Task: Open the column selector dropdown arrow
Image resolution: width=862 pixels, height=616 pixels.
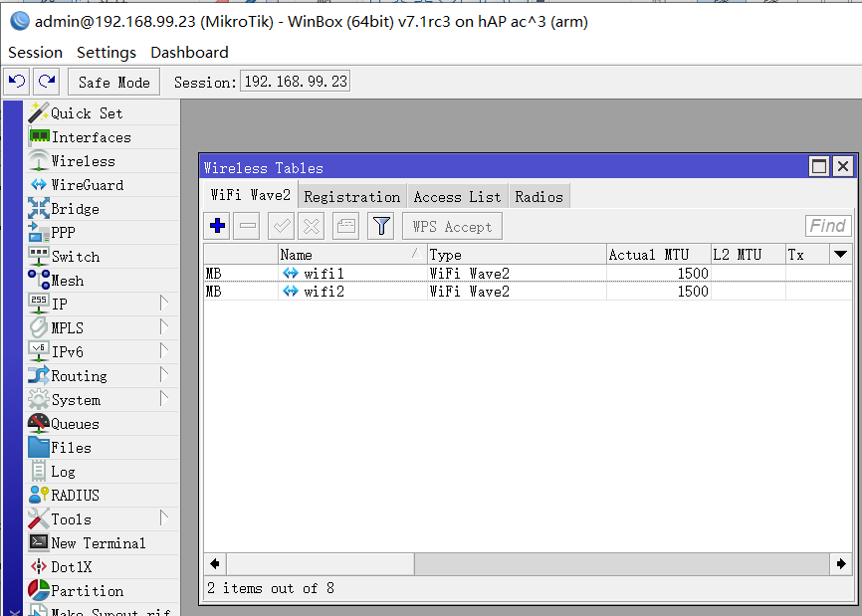Action: (x=841, y=255)
